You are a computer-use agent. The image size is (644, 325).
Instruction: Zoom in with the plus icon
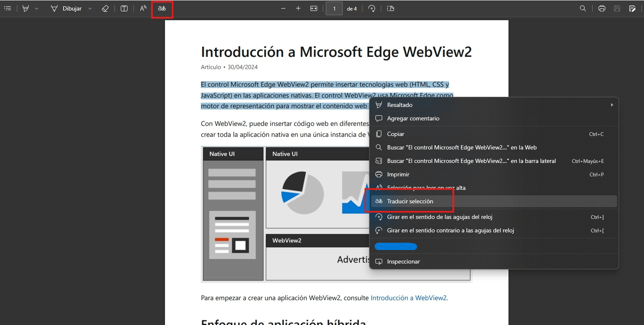(x=298, y=8)
